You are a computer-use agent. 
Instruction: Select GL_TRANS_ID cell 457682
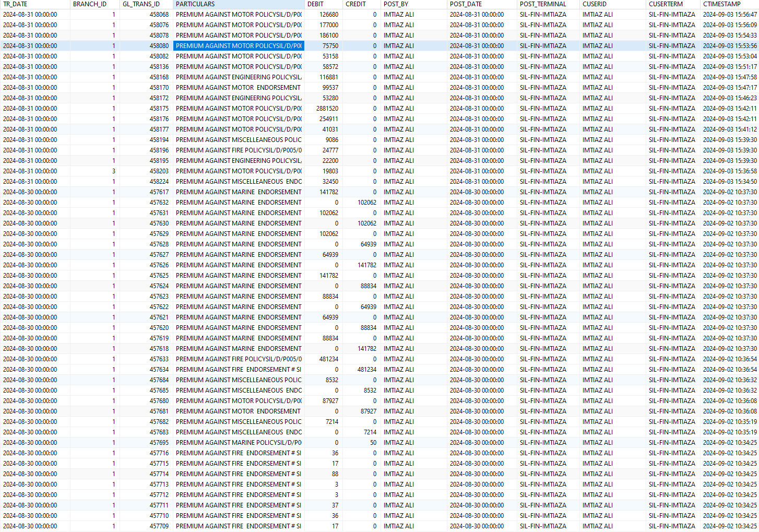click(x=159, y=422)
